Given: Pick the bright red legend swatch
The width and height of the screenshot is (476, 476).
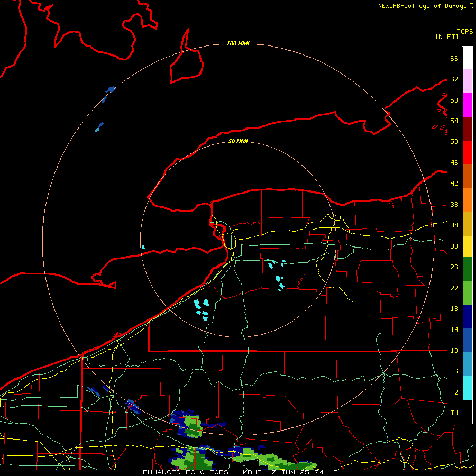Looking at the screenshot, I should pyautogui.click(x=467, y=152).
